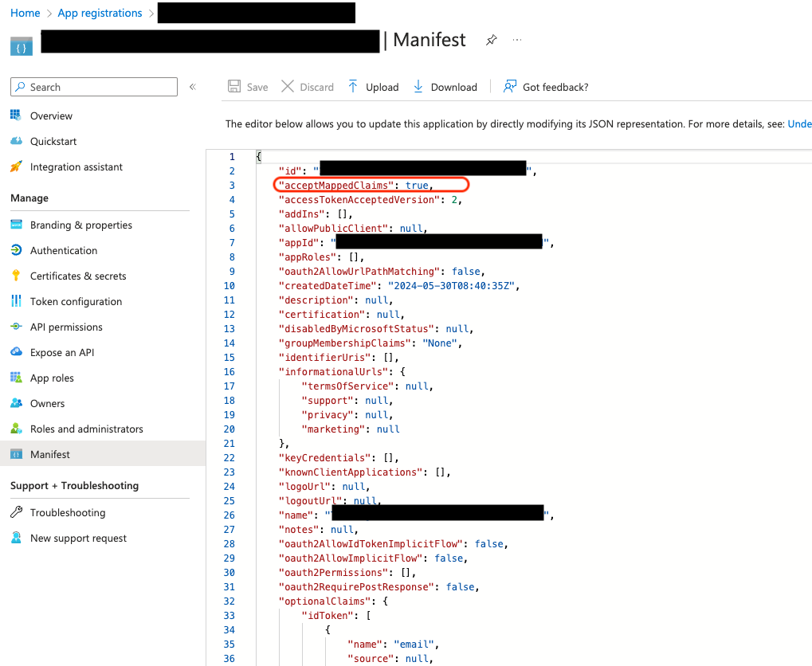Image resolution: width=812 pixels, height=666 pixels.
Task: Click the Token configuration bars icon
Action: [x=16, y=301]
